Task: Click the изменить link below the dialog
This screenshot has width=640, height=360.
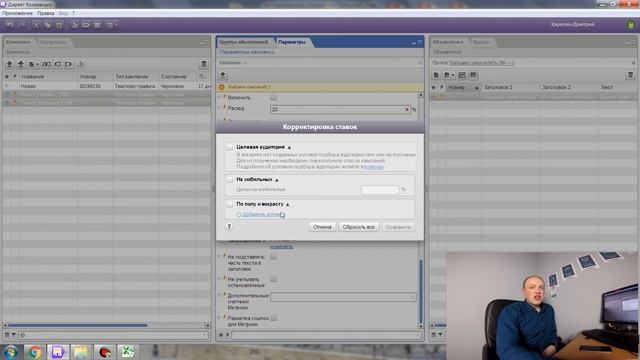Action: (x=281, y=247)
